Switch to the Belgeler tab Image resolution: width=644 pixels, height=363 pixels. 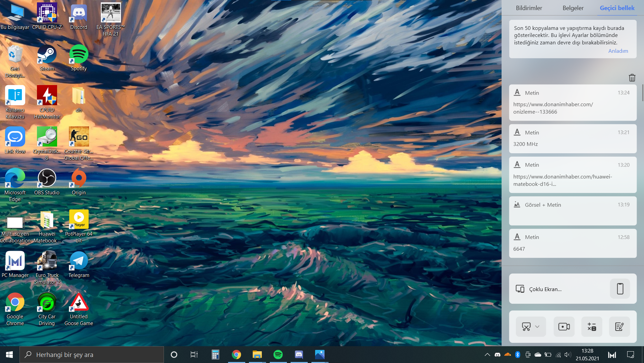(x=573, y=8)
